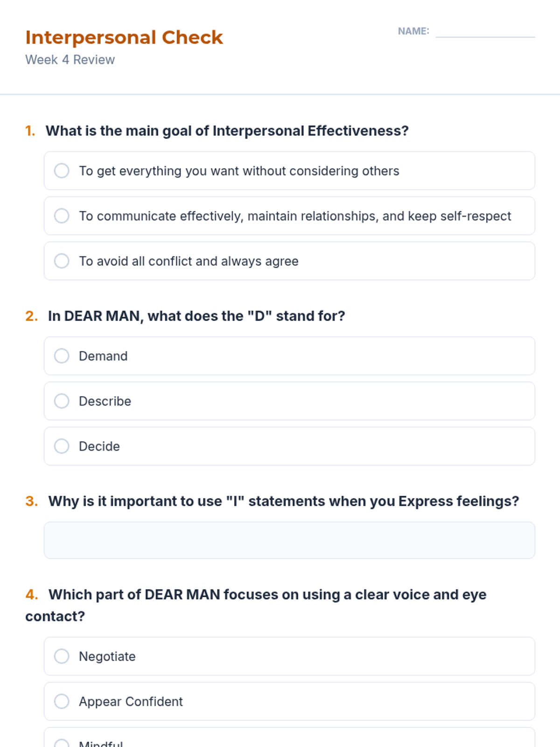The image size is (560, 747).
Task: Click question 1 text about Interpersonal Effectiveness
Action: click(227, 131)
